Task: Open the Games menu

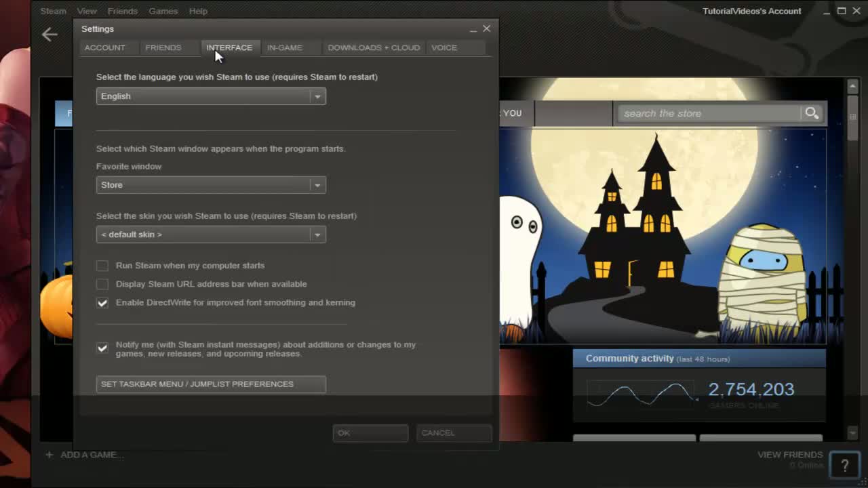Action: pos(163,11)
